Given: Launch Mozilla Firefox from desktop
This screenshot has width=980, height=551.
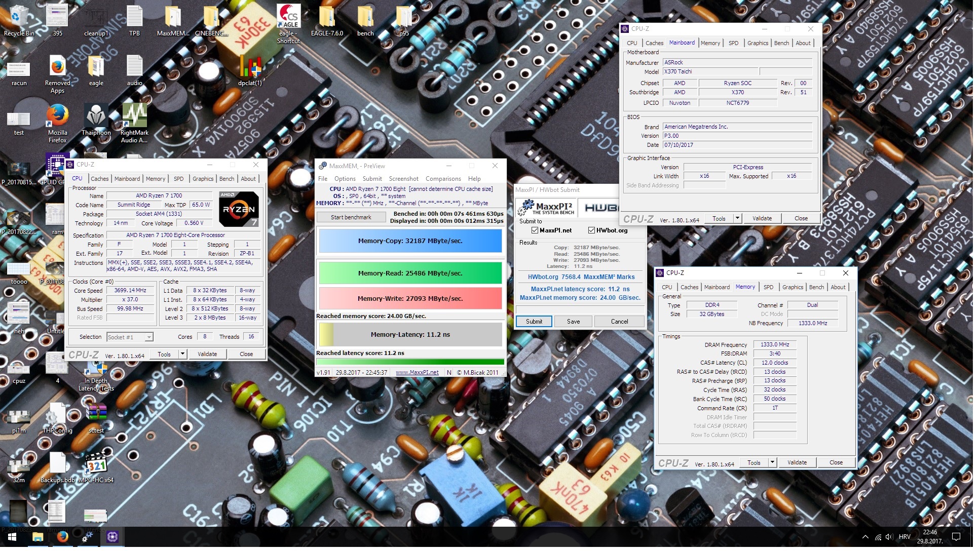Looking at the screenshot, I should (57, 124).
